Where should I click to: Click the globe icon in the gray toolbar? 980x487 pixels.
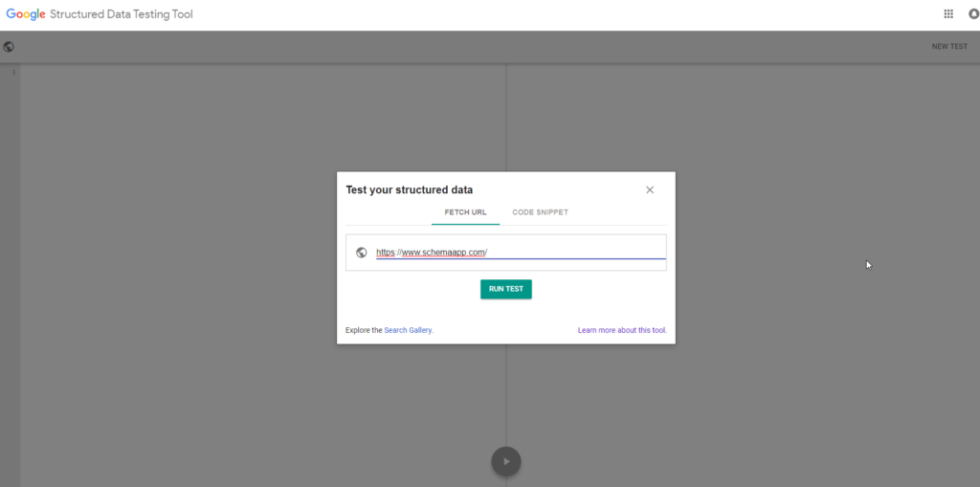pyautogui.click(x=9, y=46)
